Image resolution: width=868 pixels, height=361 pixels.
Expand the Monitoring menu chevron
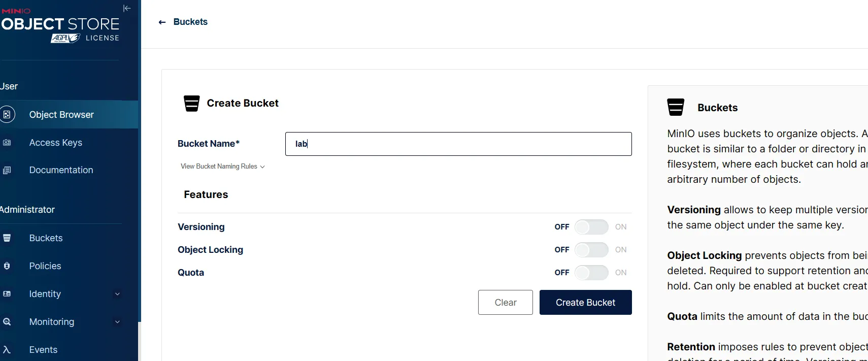click(x=117, y=322)
